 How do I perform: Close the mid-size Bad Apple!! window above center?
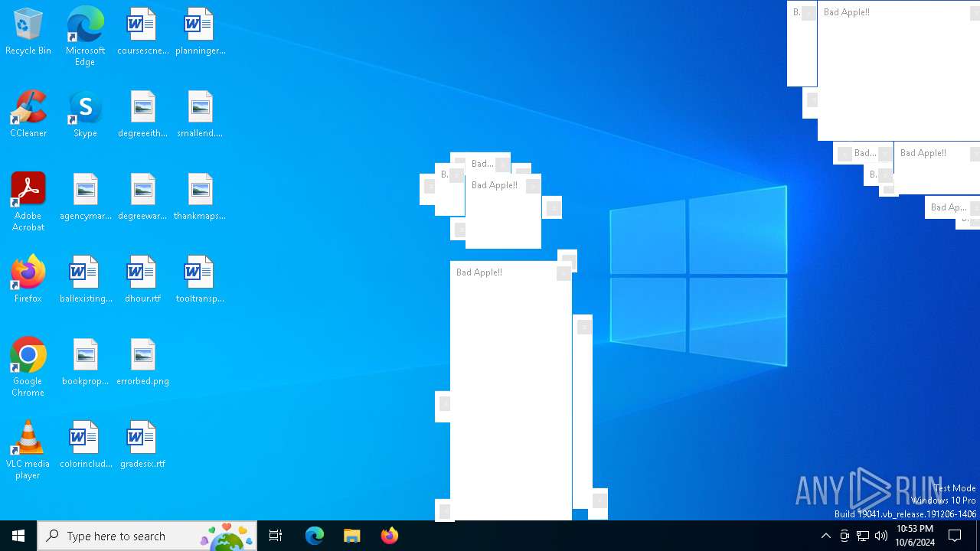[533, 186]
